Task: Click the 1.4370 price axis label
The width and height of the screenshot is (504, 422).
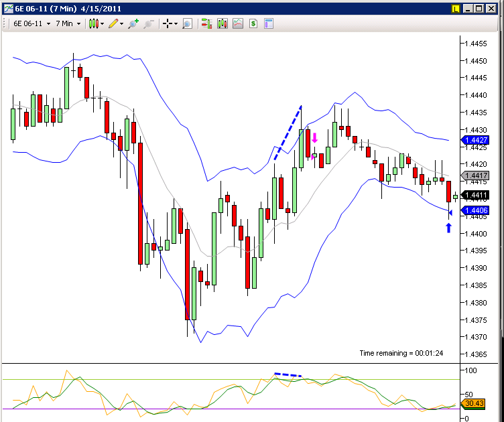Action: pos(476,337)
